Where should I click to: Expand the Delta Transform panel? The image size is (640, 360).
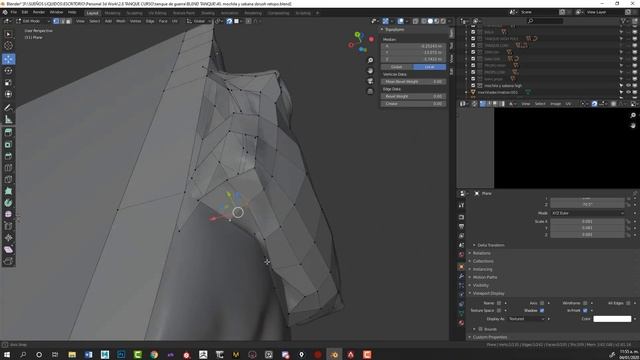click(491, 245)
